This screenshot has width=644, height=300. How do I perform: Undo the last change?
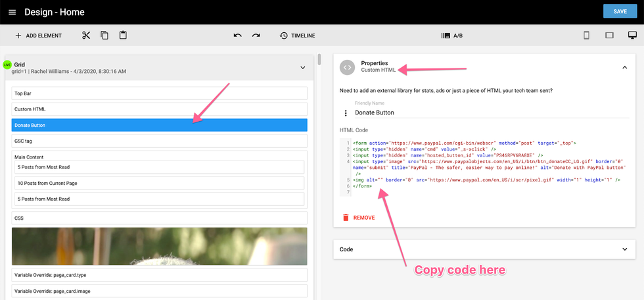[237, 36]
